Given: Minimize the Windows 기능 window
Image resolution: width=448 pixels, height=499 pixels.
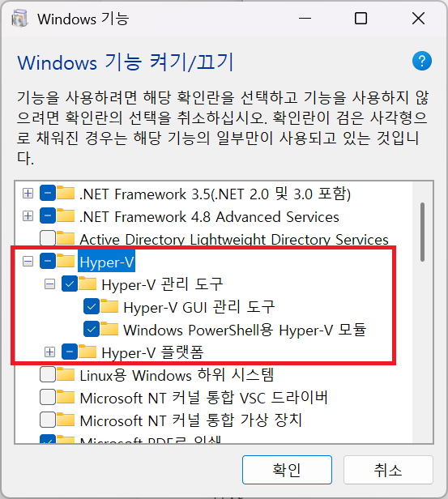Looking at the screenshot, I should pyautogui.click(x=305, y=19).
